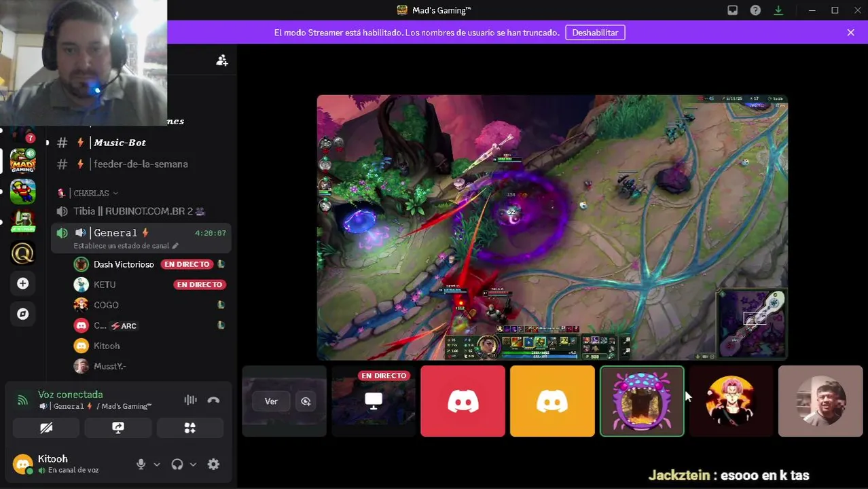Open the golden Q server icon
Screen dimensions: 868x489
click(22, 253)
